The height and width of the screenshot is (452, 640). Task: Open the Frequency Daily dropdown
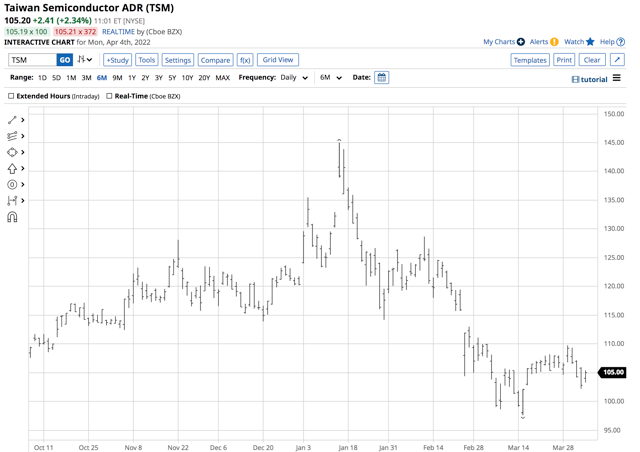[x=294, y=78]
